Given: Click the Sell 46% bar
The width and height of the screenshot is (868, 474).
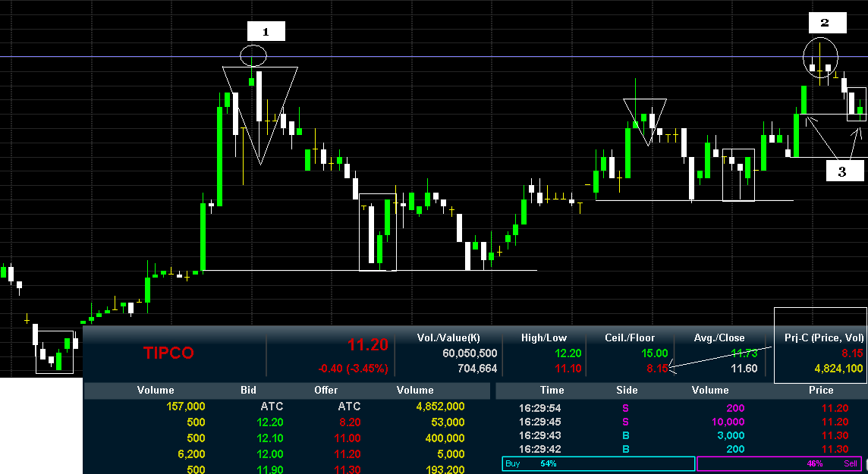Looking at the screenshot, I should pos(779,463).
